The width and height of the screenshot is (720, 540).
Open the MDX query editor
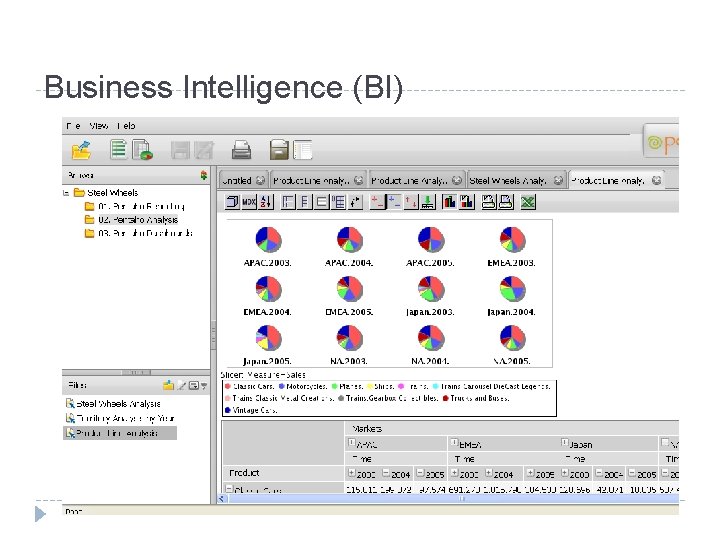249,202
